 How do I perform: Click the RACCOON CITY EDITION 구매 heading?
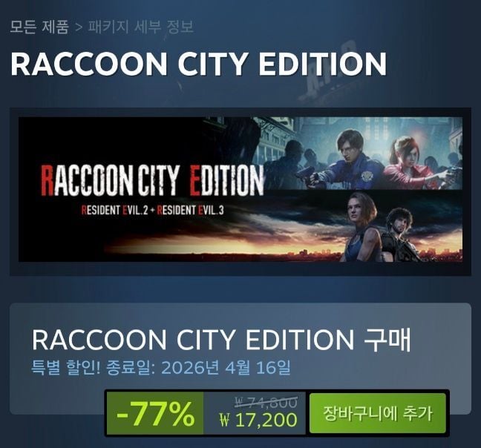pos(221,340)
